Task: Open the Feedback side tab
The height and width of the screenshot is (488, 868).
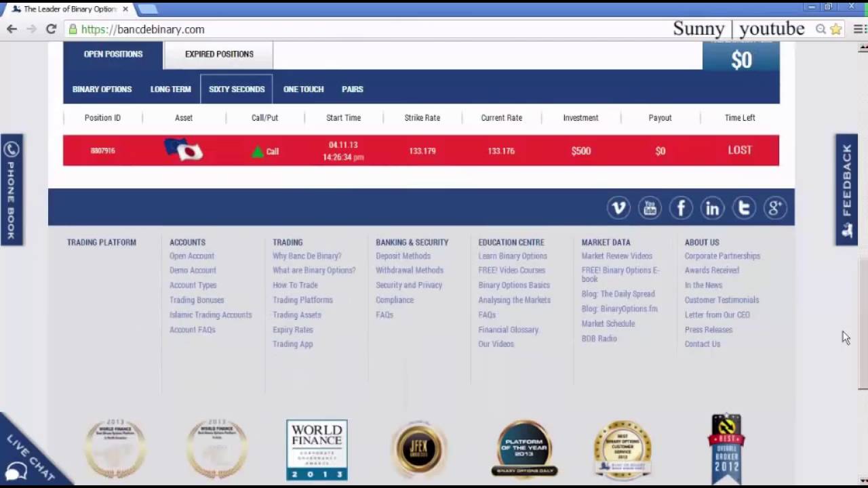Action: coord(846,190)
